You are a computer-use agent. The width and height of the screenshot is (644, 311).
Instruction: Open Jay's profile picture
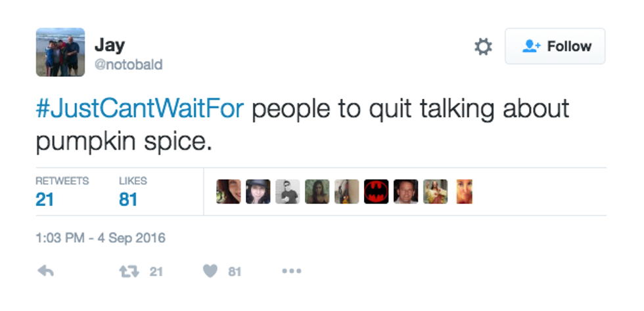(x=60, y=52)
